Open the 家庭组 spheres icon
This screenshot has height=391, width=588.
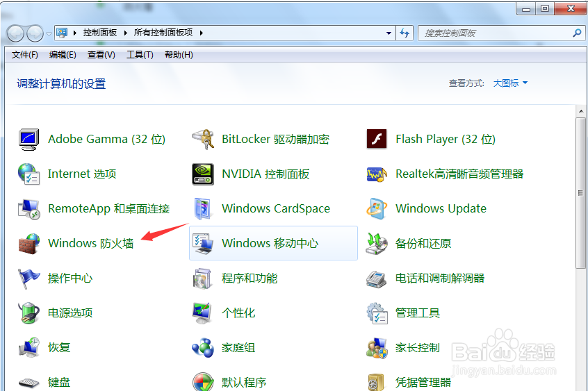[x=203, y=348]
